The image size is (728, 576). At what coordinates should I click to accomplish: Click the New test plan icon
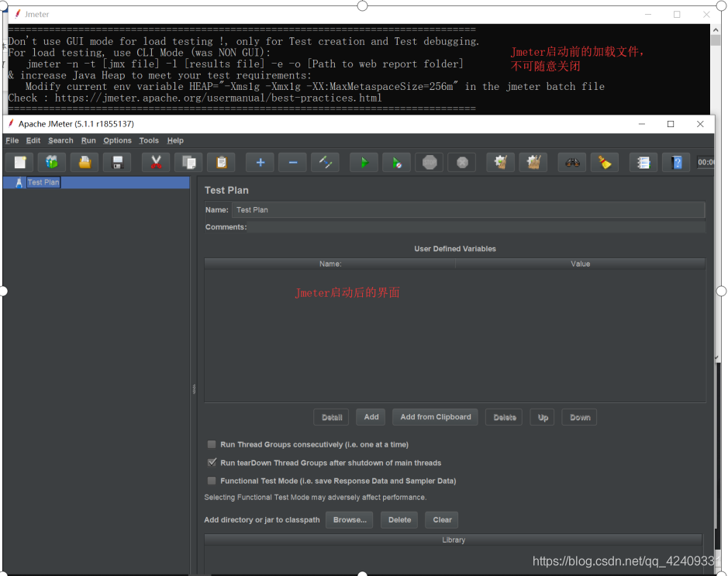(x=19, y=163)
